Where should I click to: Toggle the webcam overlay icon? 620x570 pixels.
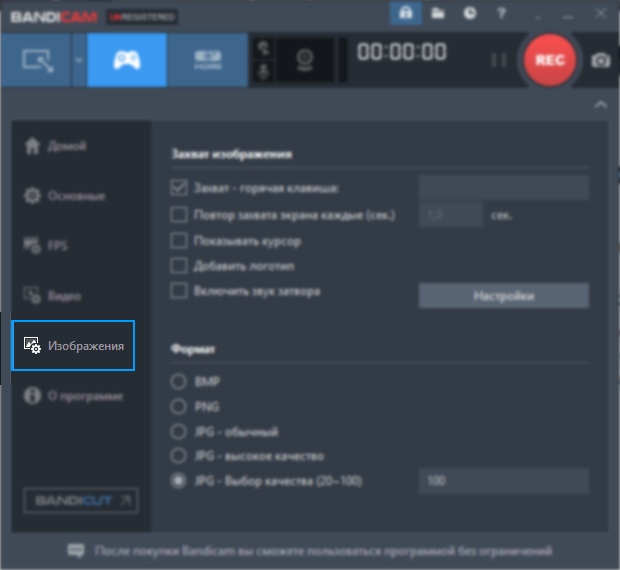[305, 60]
